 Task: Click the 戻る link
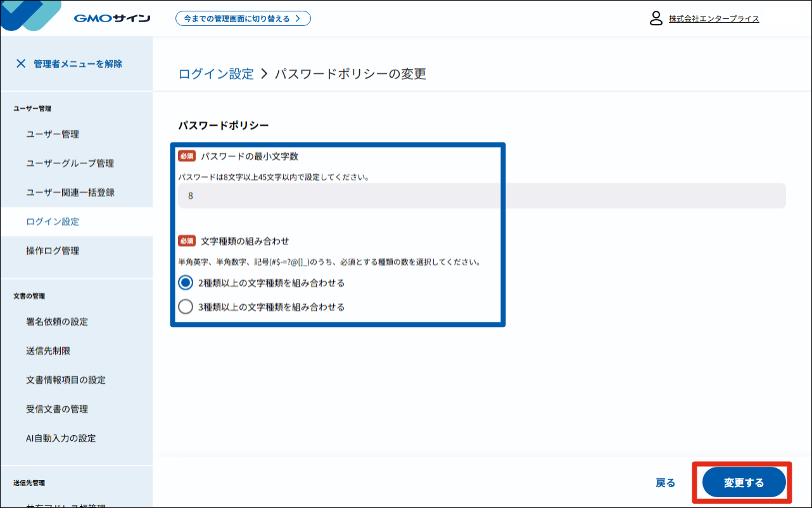pyautogui.click(x=666, y=483)
